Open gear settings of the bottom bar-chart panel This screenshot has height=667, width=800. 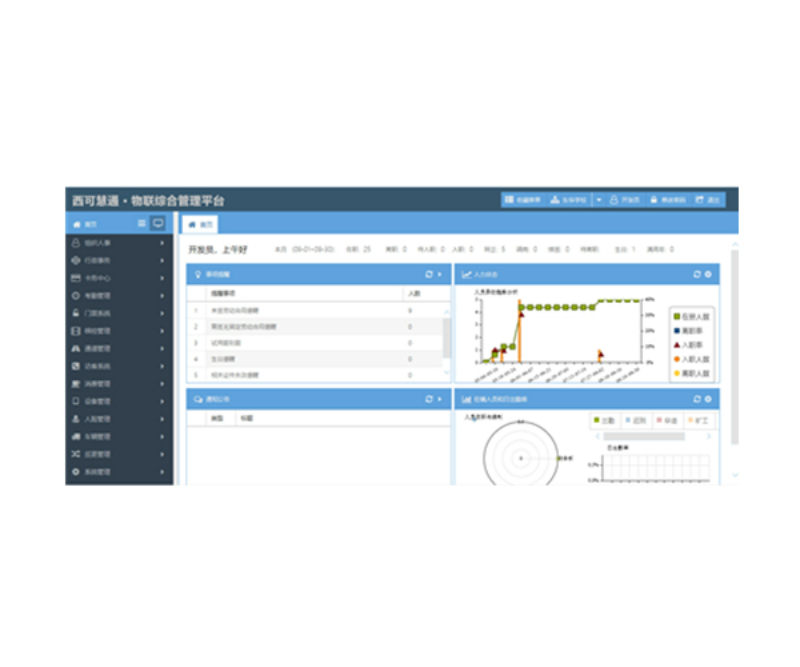(x=708, y=399)
